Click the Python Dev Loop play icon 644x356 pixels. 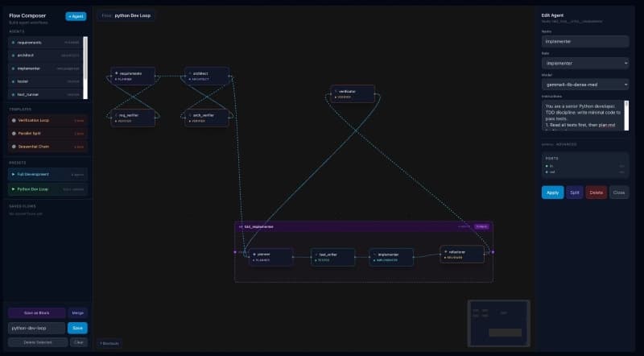14,189
